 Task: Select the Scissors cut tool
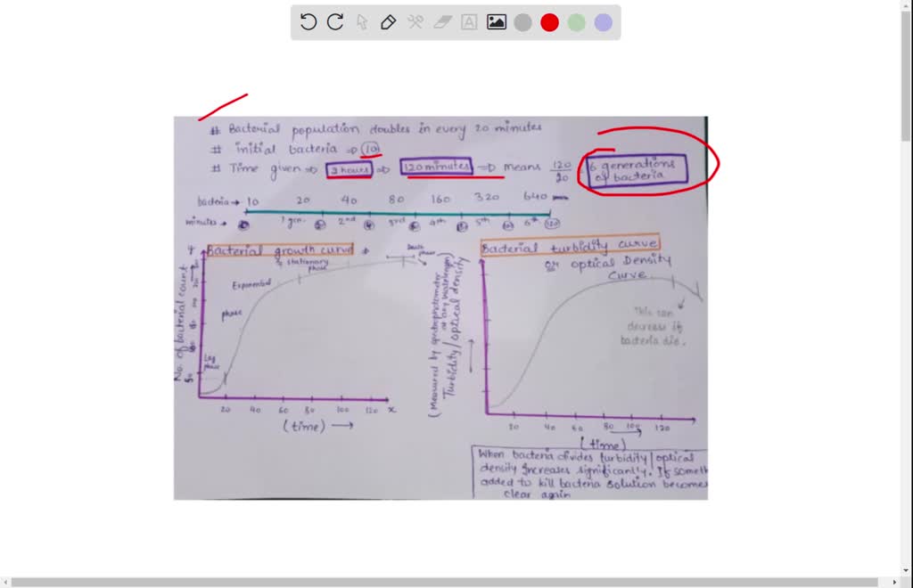tap(415, 21)
